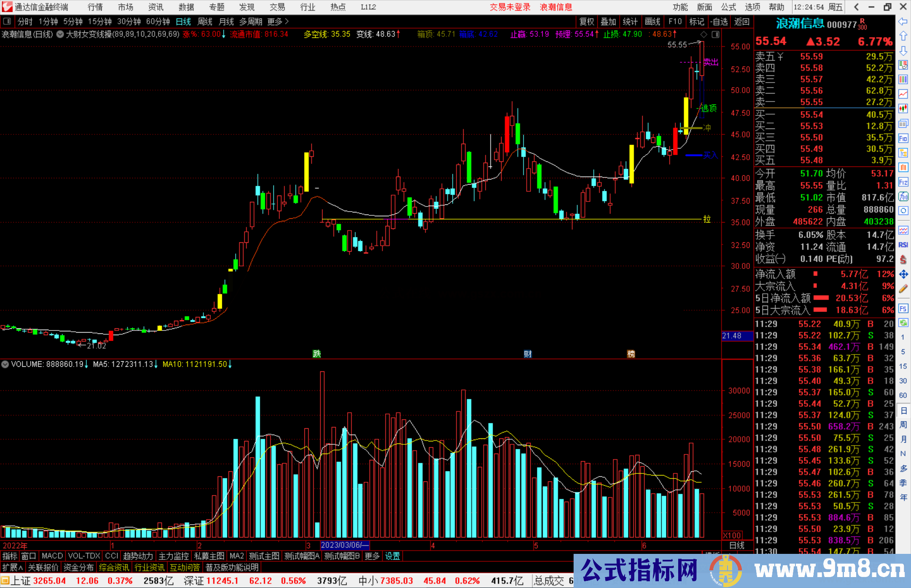Open the 行情 menu
This screenshot has height=588, width=911.
[x=95, y=7]
